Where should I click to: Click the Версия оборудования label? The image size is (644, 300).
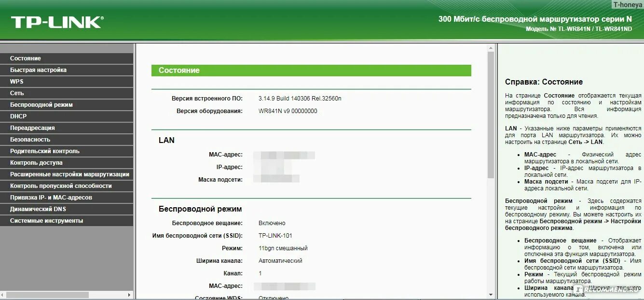pos(209,111)
